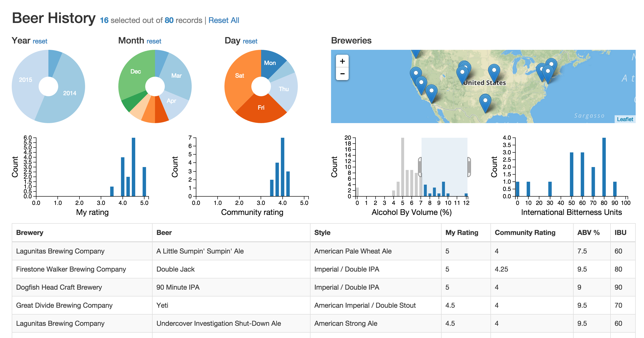The width and height of the screenshot is (644, 338).
Task: Click the Reset All link
Action: point(223,20)
